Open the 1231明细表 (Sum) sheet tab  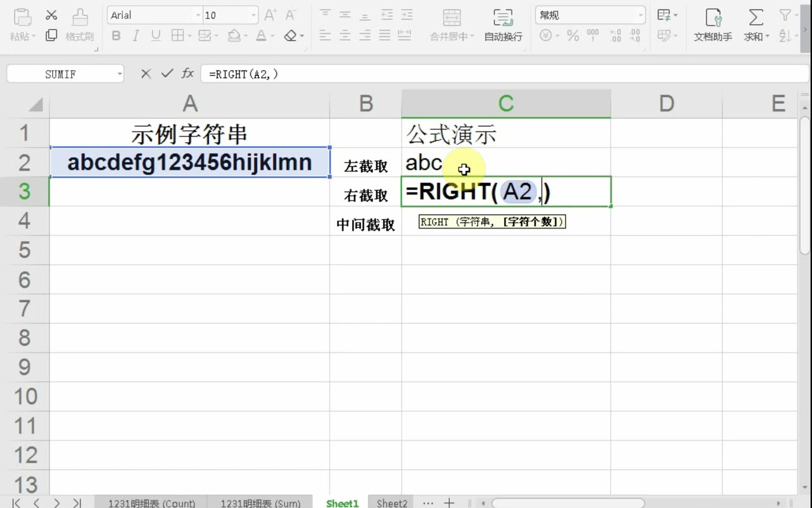pyautogui.click(x=261, y=502)
